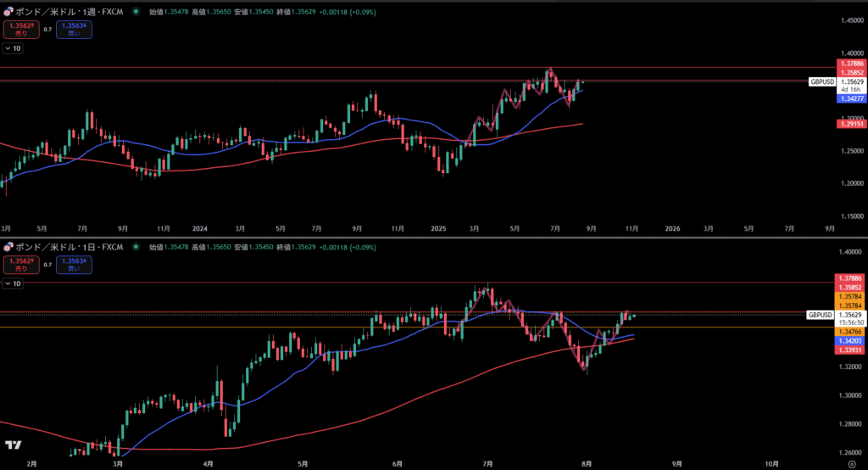Viewport: 868px width, 470px height.
Task: Click 6月 on the daily time axis
Action: point(397,464)
